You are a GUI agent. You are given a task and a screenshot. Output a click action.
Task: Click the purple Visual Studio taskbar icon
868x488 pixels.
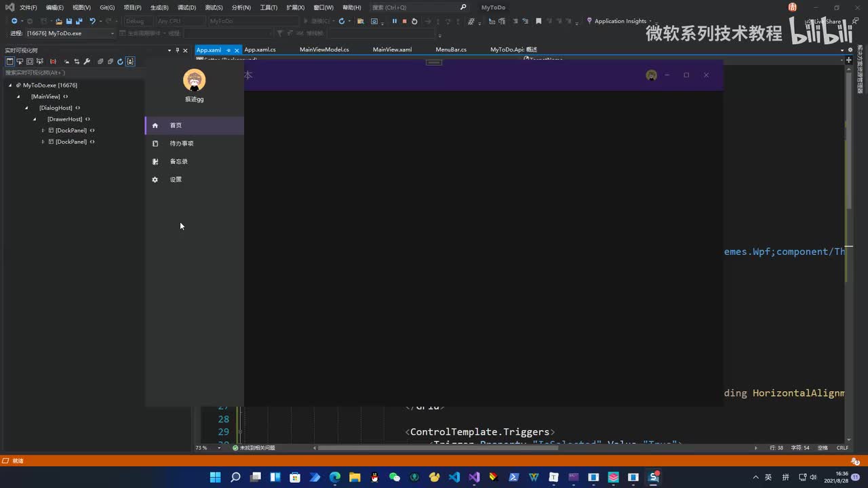pyautogui.click(x=474, y=477)
